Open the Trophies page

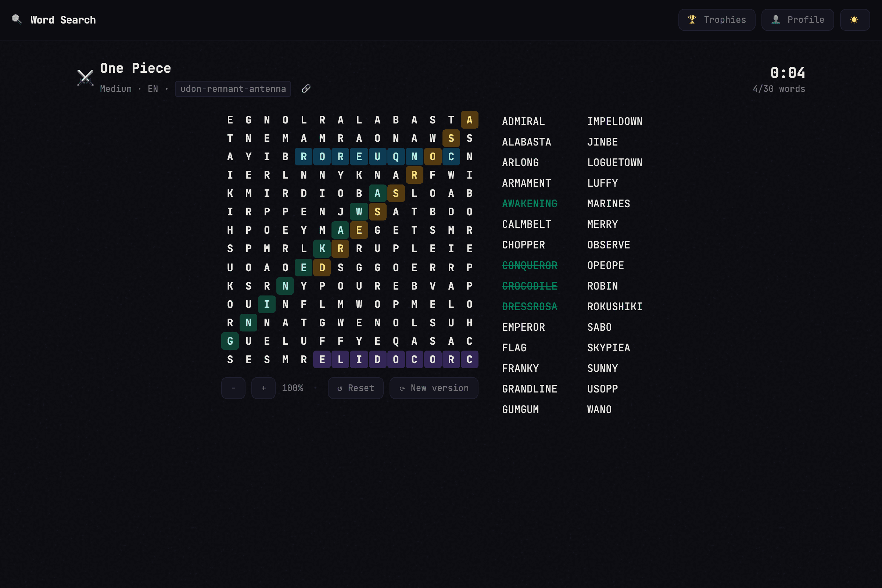coord(717,20)
